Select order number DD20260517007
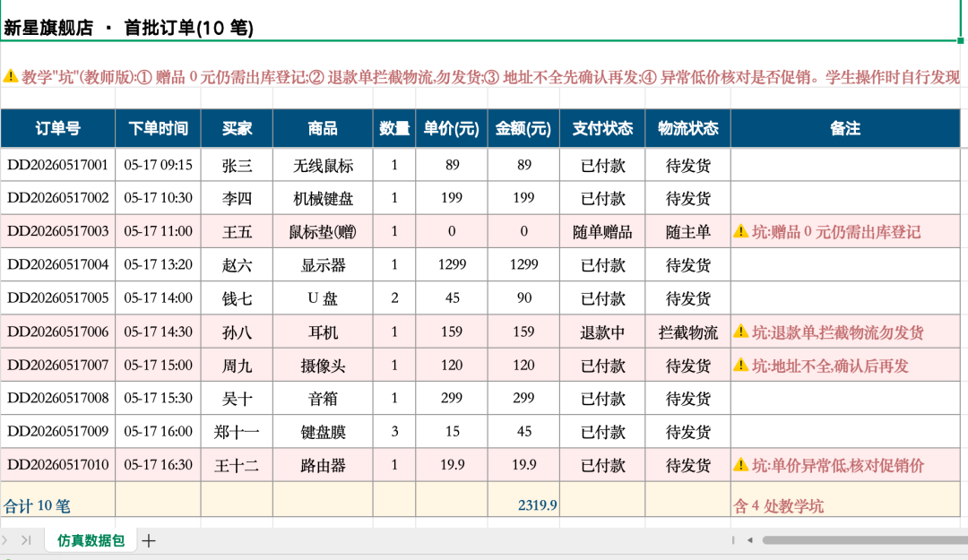 click(58, 365)
